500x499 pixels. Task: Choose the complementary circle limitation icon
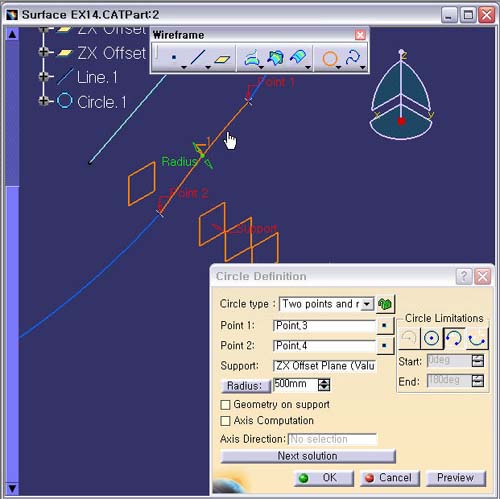477,338
